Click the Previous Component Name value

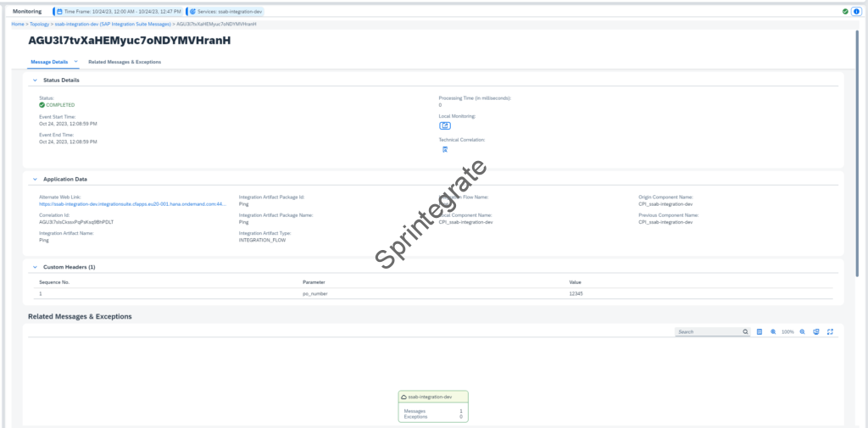pos(665,222)
